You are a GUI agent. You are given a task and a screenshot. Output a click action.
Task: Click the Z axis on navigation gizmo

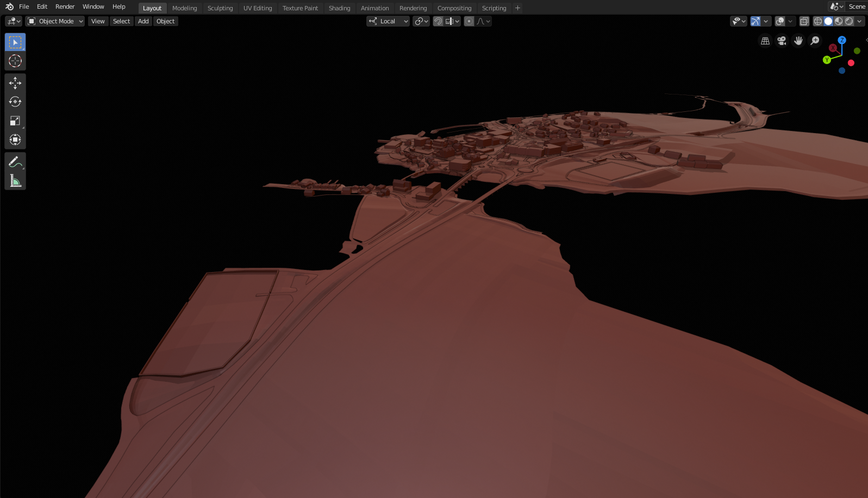[842, 40]
